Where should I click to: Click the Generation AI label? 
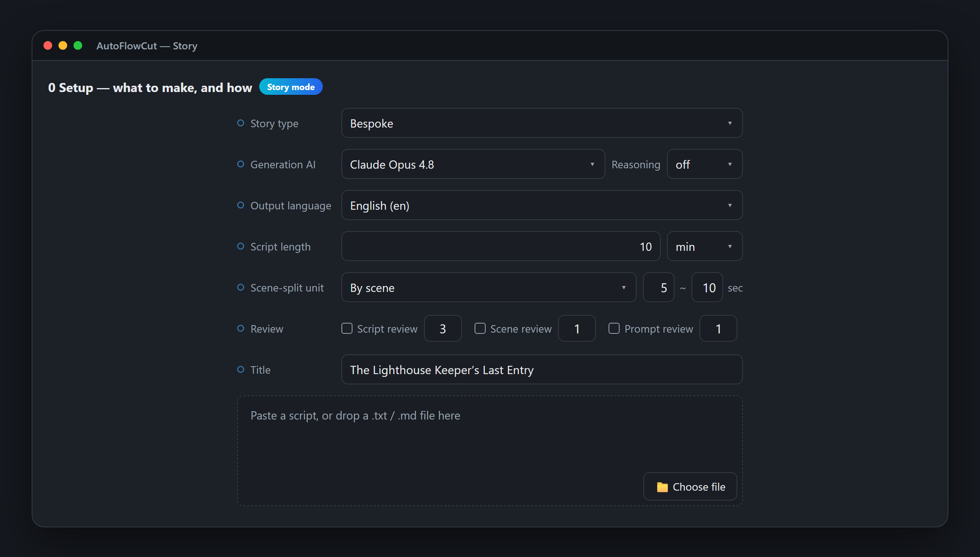283,164
